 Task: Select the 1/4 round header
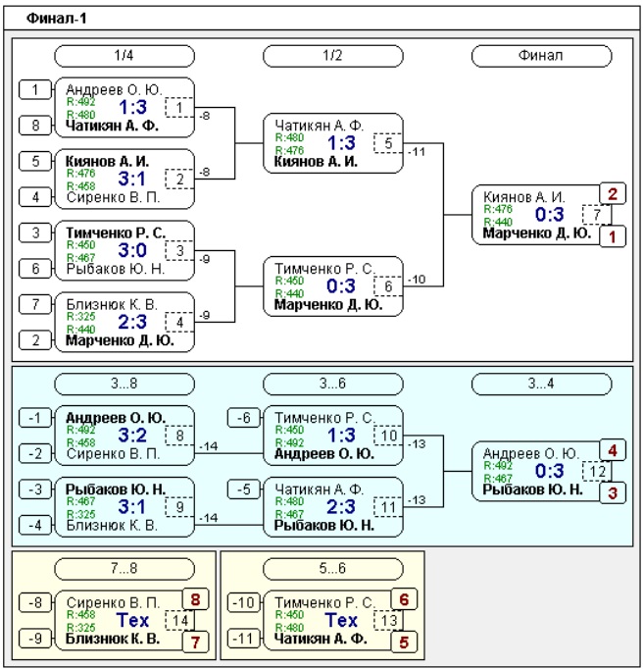click(124, 56)
